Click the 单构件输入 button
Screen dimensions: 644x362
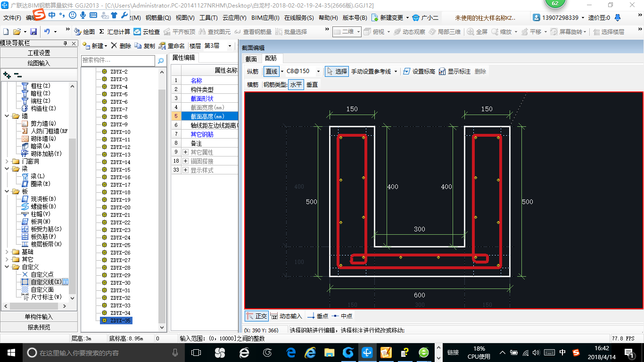tap(39, 317)
